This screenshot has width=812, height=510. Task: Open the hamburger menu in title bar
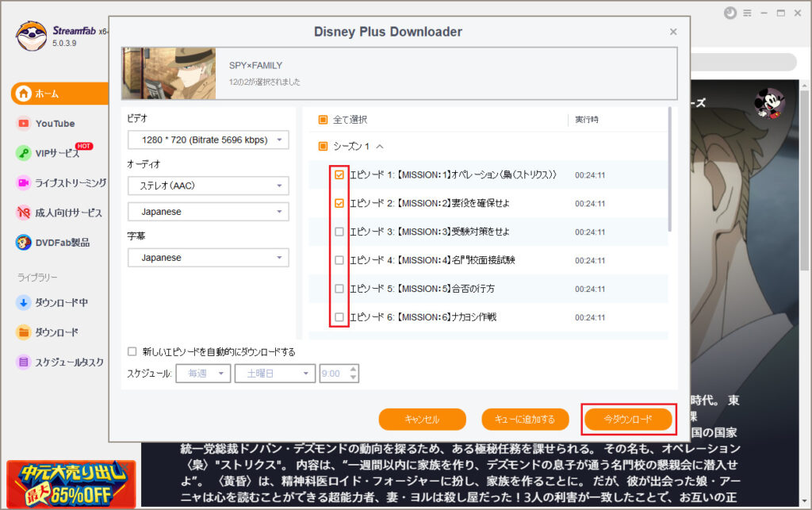coord(747,13)
